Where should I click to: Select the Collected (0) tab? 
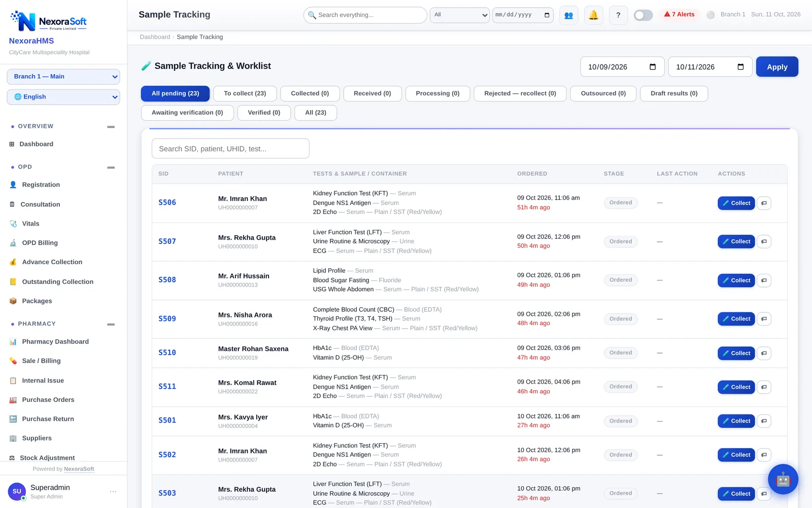[x=310, y=93]
